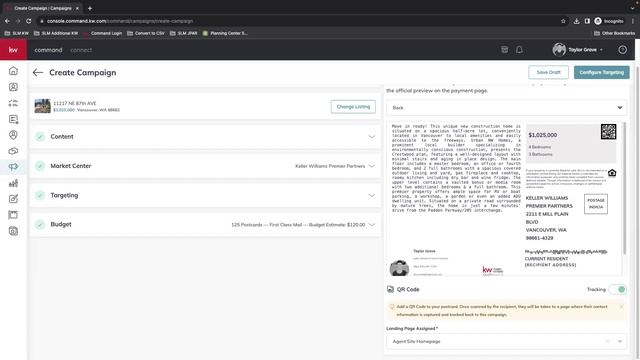Open the Back side preview dropdown
The width and height of the screenshot is (640, 360).
coord(507,108)
